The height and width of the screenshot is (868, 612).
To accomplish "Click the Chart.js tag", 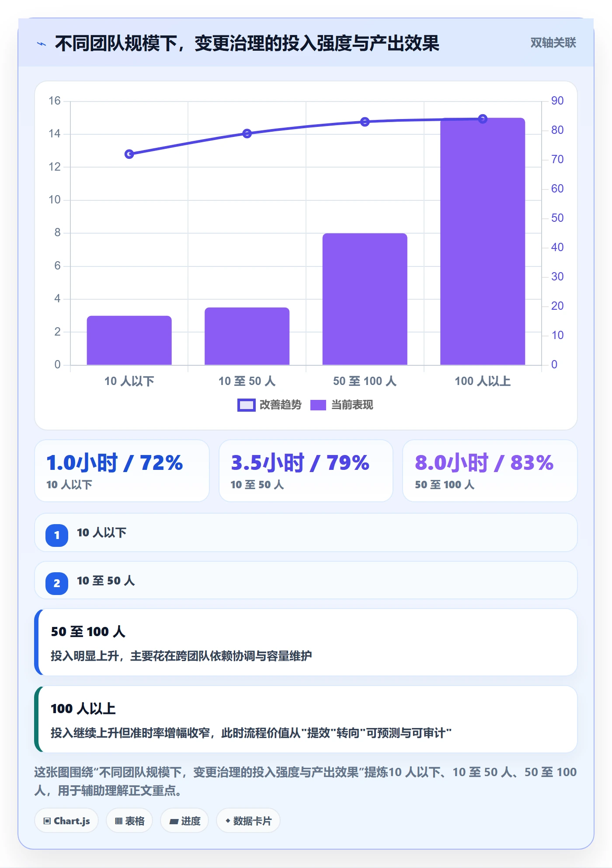I will tap(66, 821).
